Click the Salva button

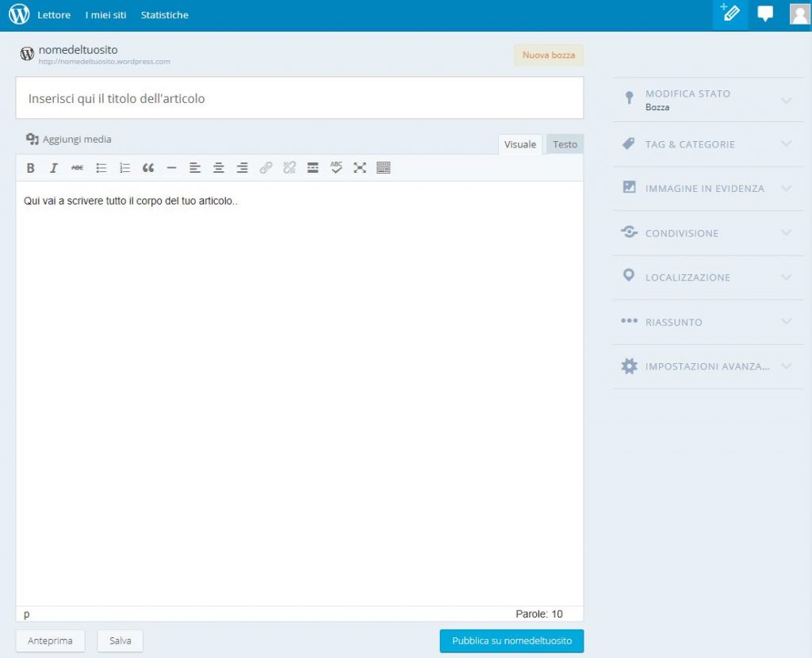(x=121, y=641)
